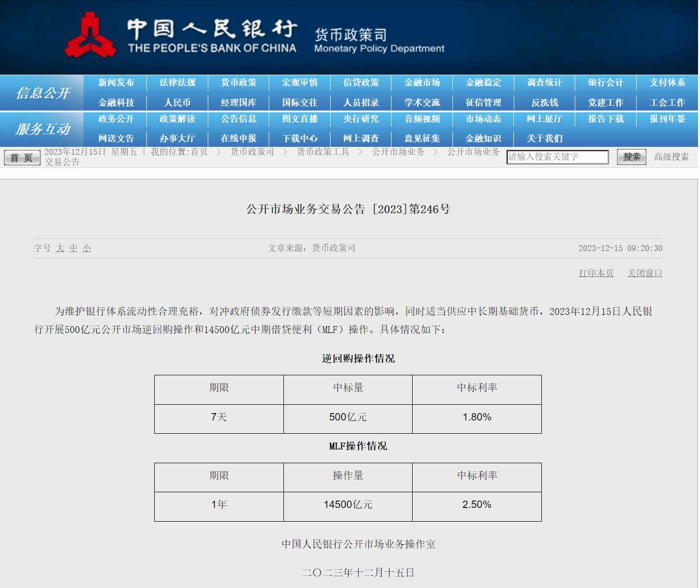The image size is (700, 588).
Task: Go to 下载中心 download center
Action: tap(300, 139)
